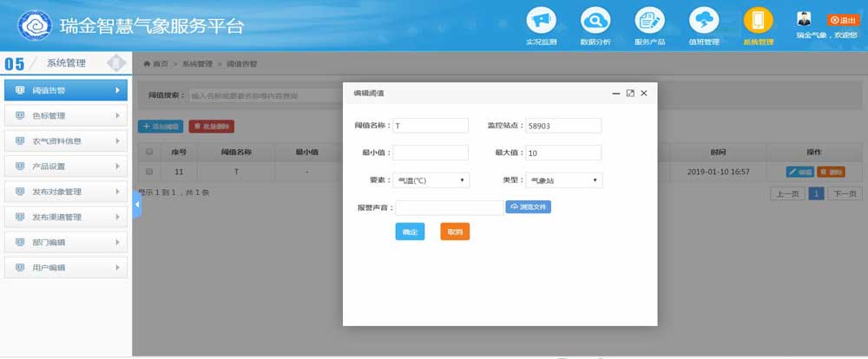
Task: Click the platform logo in the header
Action: [33, 25]
